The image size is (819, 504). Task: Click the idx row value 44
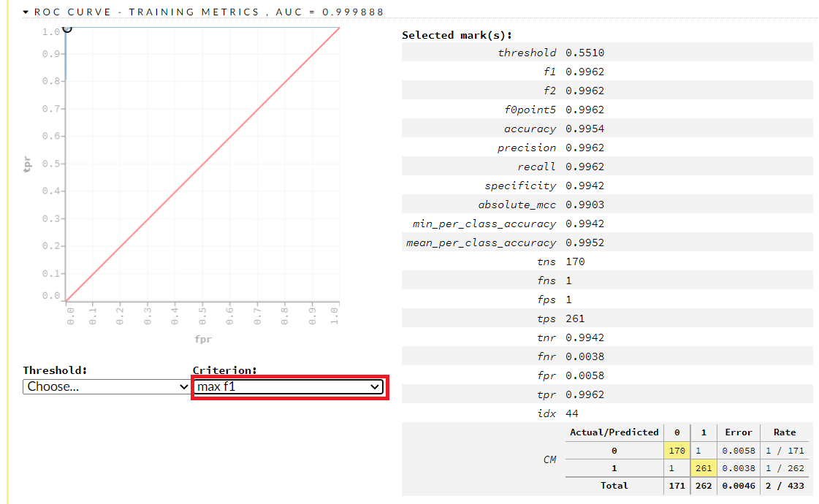572,413
